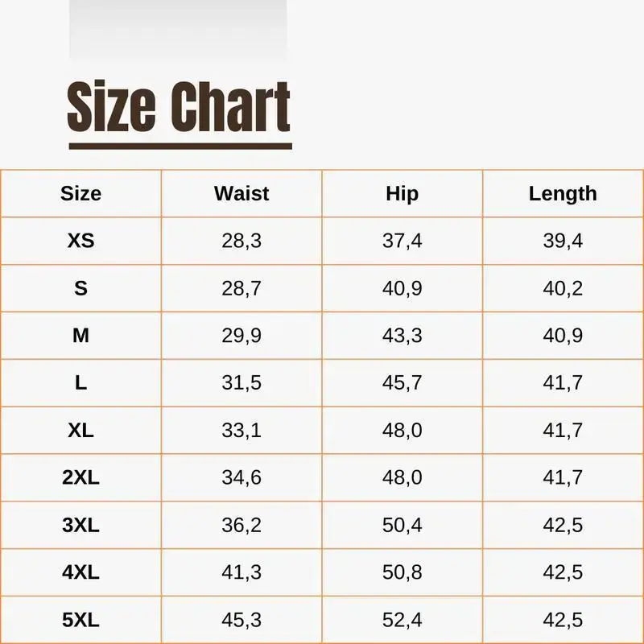Click hip value 43,3 for size M
Screen dimensions: 644x644
click(402, 336)
